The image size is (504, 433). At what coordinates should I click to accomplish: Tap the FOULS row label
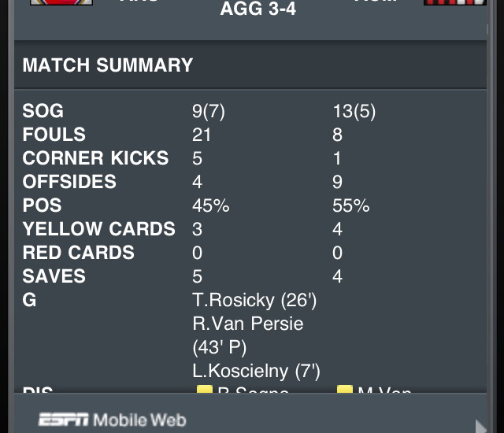(x=54, y=135)
